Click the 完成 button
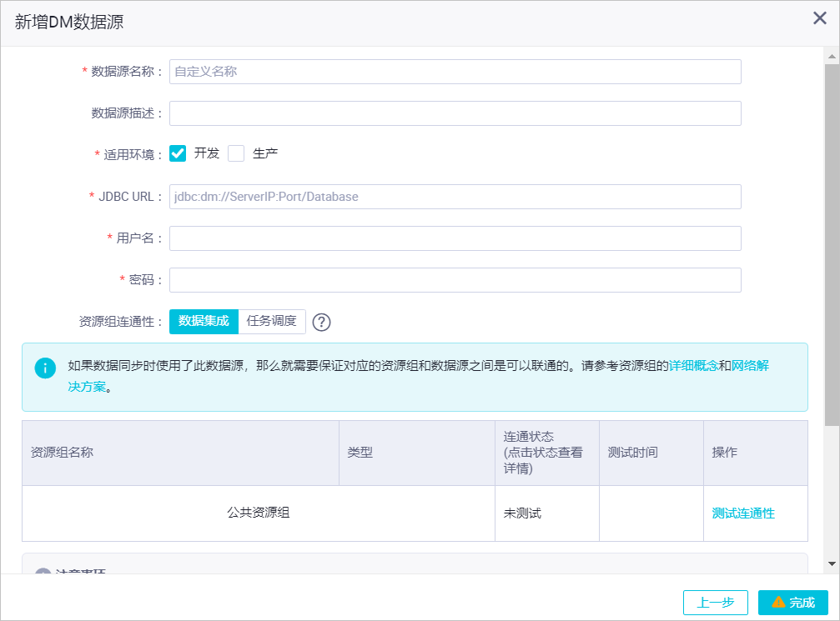 click(x=792, y=603)
